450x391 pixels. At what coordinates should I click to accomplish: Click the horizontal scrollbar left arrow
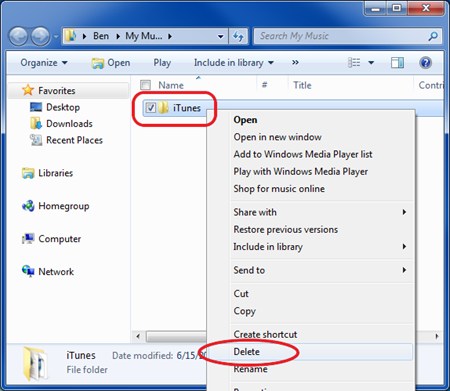click(x=138, y=336)
